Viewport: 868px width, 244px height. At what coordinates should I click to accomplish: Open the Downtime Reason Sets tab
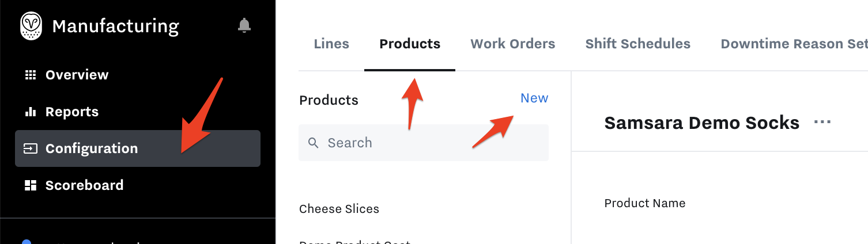794,44
